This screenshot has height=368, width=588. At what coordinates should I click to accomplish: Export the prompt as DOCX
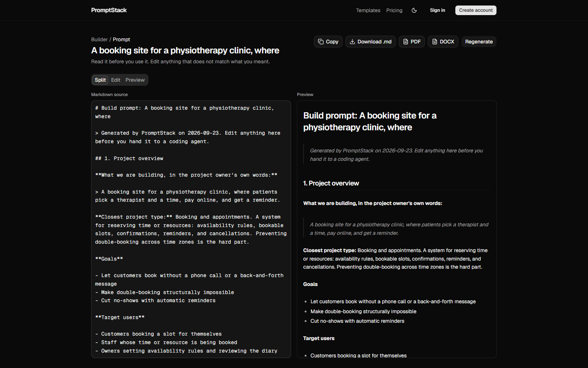443,42
